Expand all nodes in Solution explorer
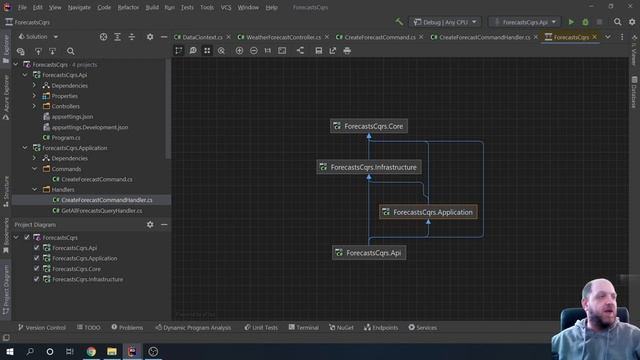Screen dimensions: 640x360 click(x=118, y=37)
